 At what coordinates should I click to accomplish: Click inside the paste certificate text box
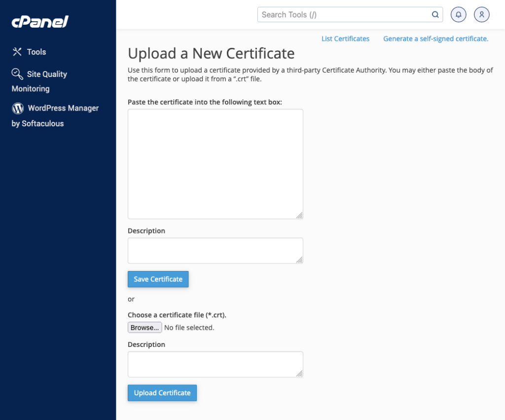215,163
